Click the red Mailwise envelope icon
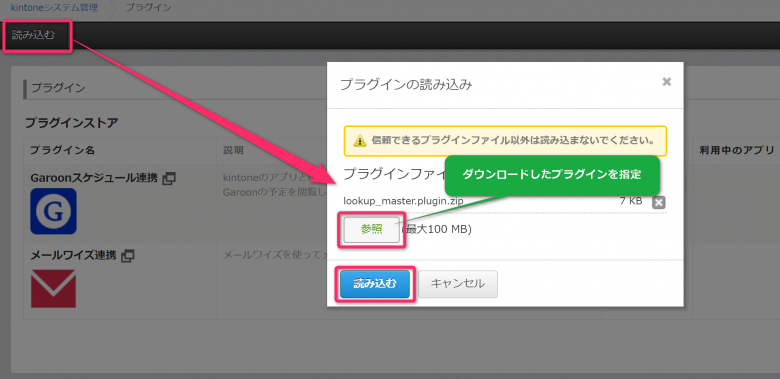 coord(53,288)
